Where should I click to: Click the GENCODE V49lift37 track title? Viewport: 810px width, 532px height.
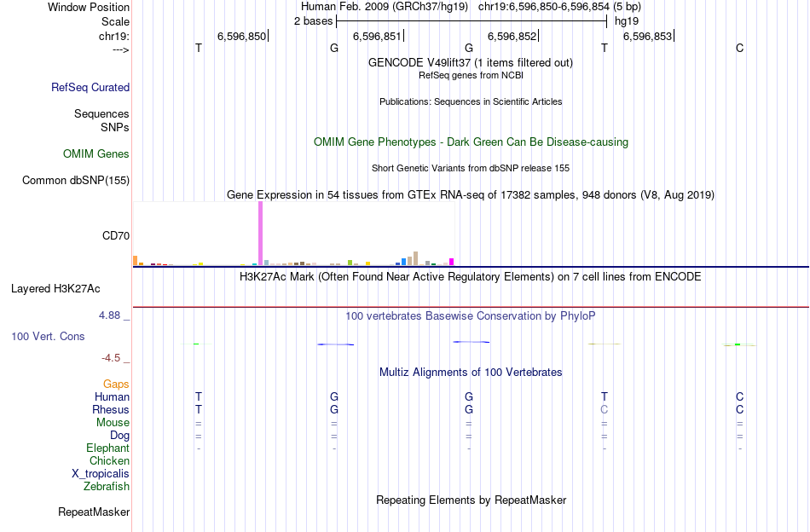471,62
